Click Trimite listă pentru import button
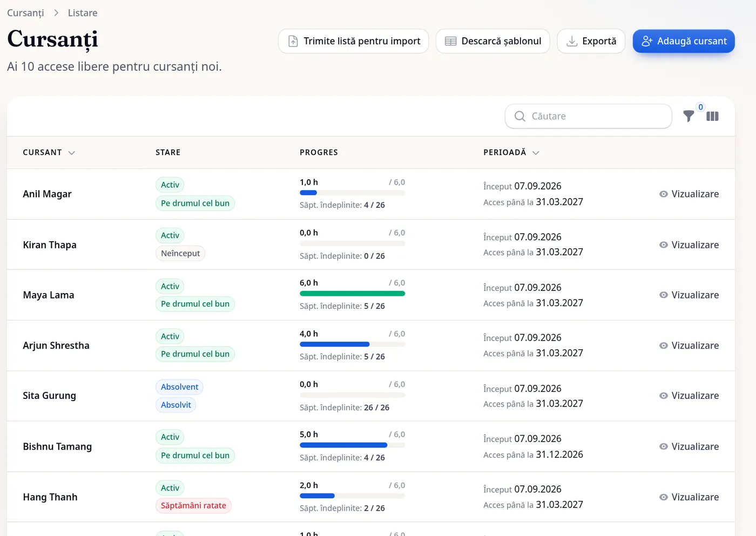The image size is (756, 536). pyautogui.click(x=354, y=41)
